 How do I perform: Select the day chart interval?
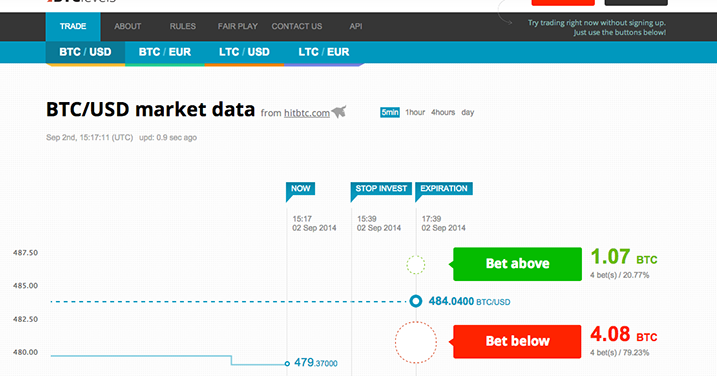[x=468, y=112]
